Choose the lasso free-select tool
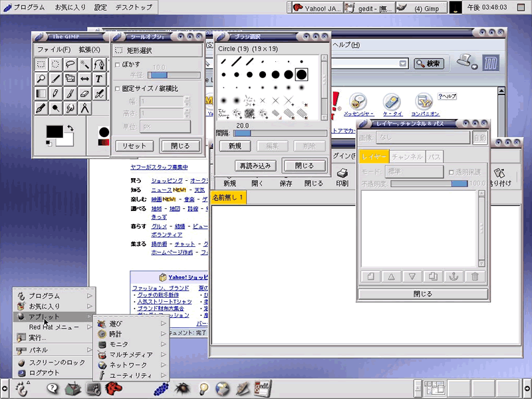This screenshot has width=532, height=399. tap(70, 65)
